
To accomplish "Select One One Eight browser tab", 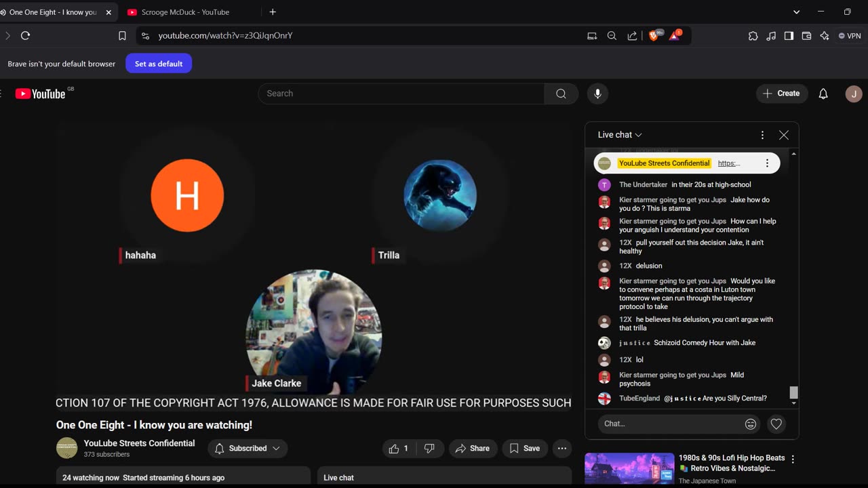I will pyautogui.click(x=52, y=12).
